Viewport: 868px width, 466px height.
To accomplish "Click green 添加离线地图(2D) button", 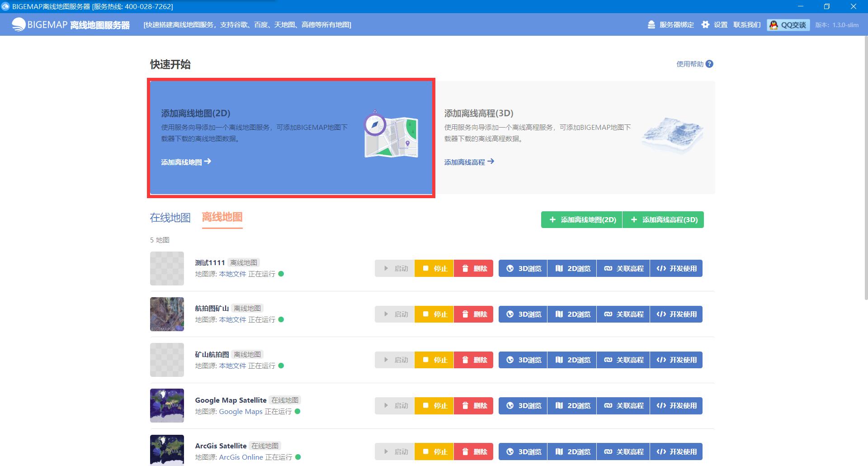I will click(582, 220).
